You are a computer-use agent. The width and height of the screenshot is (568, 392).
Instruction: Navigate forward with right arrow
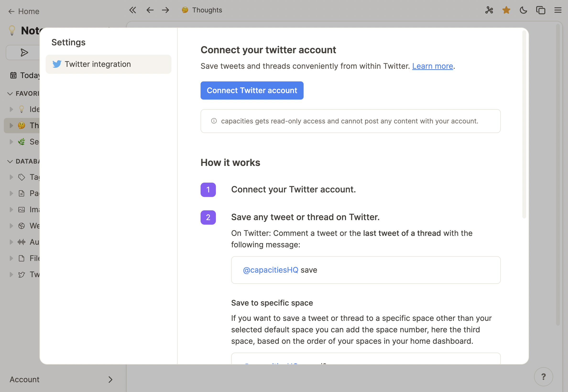165,10
